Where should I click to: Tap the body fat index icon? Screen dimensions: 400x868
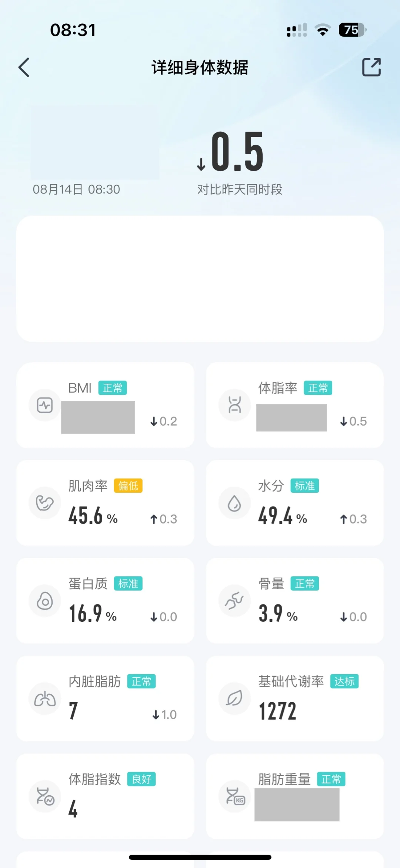click(x=45, y=797)
